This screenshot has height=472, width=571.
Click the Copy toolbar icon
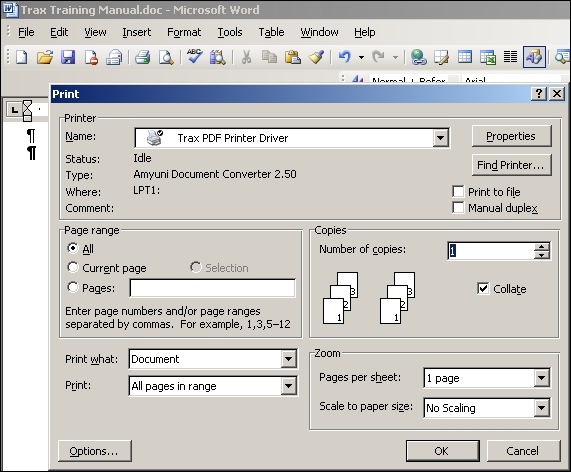(x=269, y=57)
